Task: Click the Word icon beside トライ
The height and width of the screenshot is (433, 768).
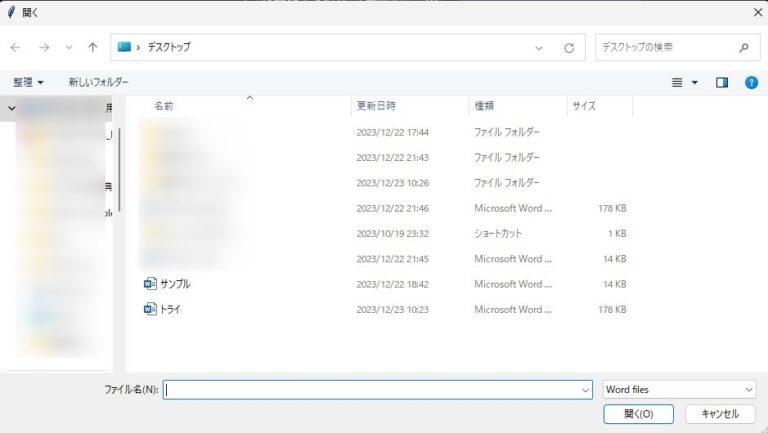Action: tap(150, 310)
